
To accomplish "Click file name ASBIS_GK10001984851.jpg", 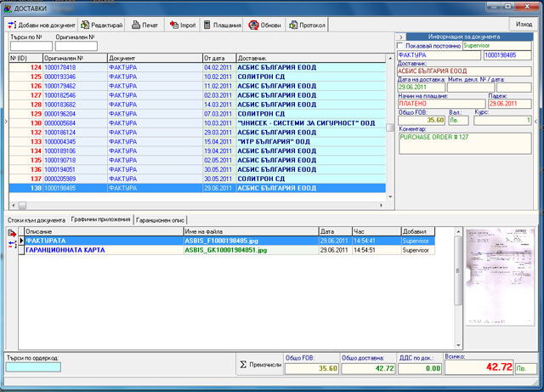I will click(x=226, y=250).
